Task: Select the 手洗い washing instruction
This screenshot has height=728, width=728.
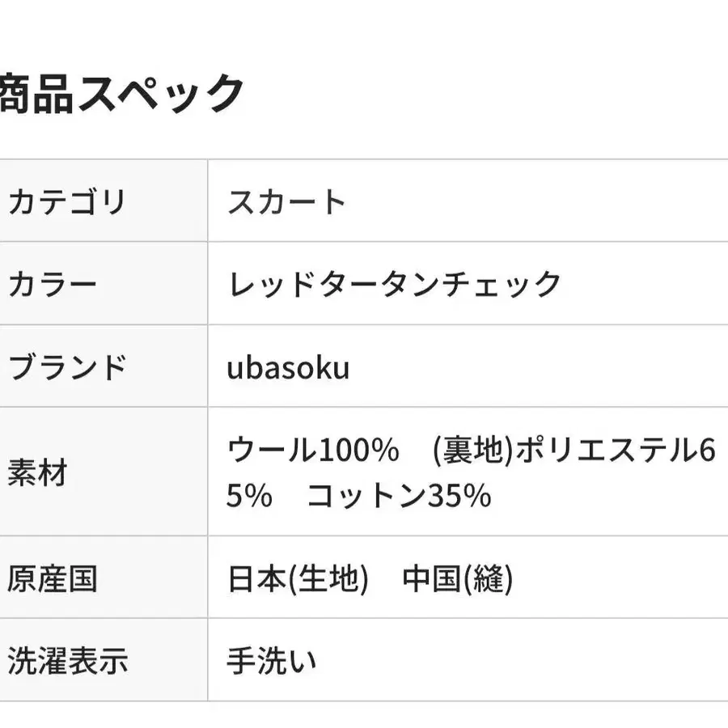Action: tap(271, 662)
